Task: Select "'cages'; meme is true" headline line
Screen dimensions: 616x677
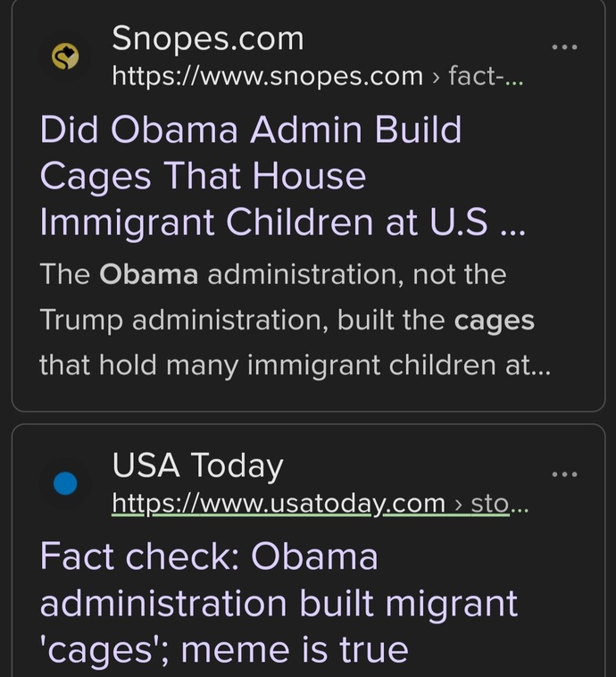Action: [224, 650]
